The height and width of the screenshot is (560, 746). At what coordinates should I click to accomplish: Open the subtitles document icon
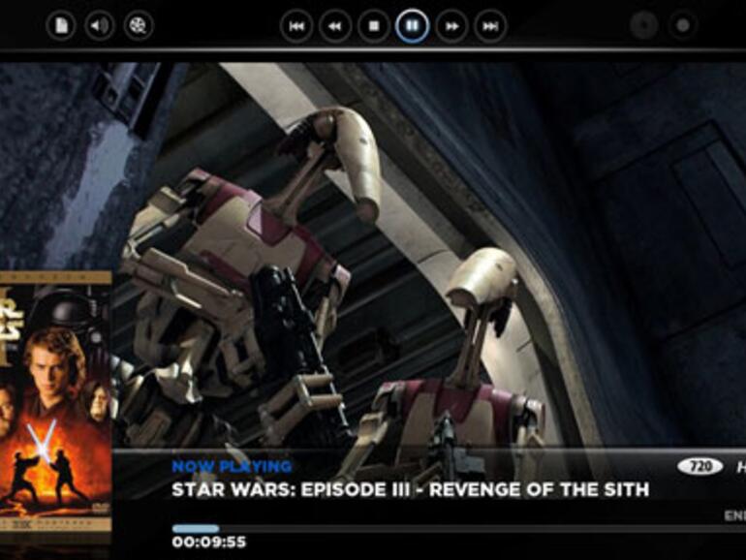coord(61,25)
